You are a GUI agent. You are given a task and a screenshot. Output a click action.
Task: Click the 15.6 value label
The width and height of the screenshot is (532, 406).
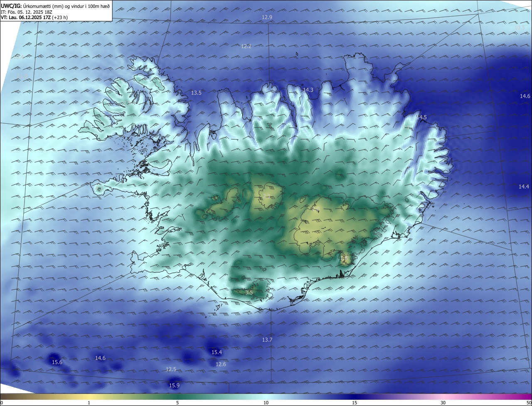[x=57, y=362]
